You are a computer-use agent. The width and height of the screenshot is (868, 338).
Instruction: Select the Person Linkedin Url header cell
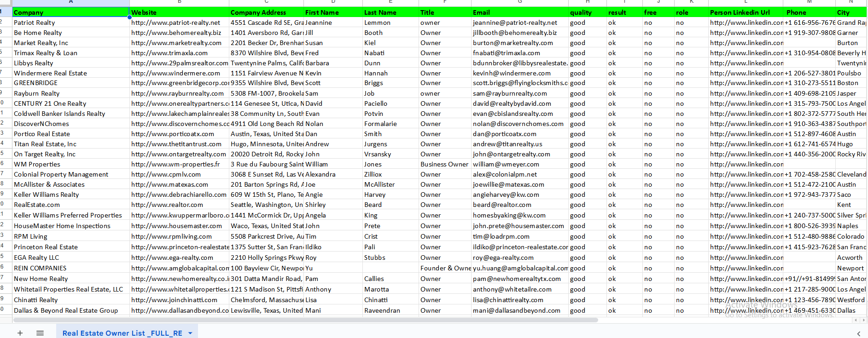pyautogui.click(x=746, y=12)
